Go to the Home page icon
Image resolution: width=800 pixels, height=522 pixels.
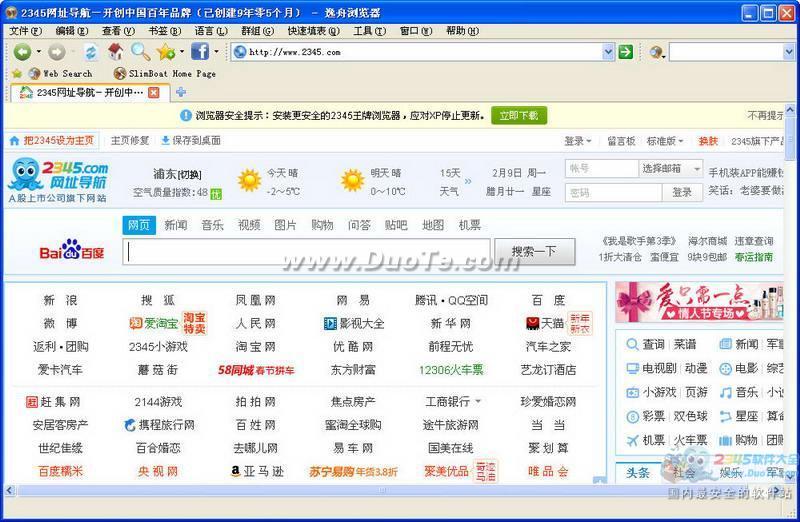[x=115, y=51]
